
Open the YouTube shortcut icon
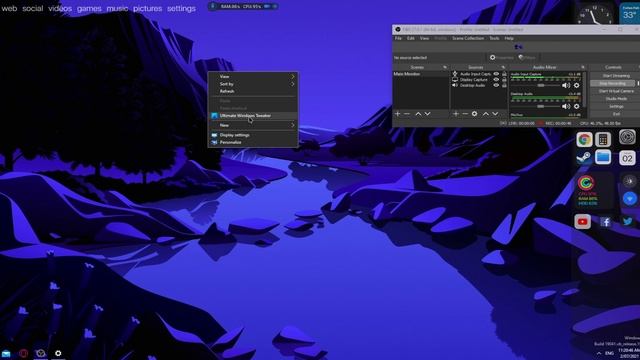pyautogui.click(x=582, y=222)
